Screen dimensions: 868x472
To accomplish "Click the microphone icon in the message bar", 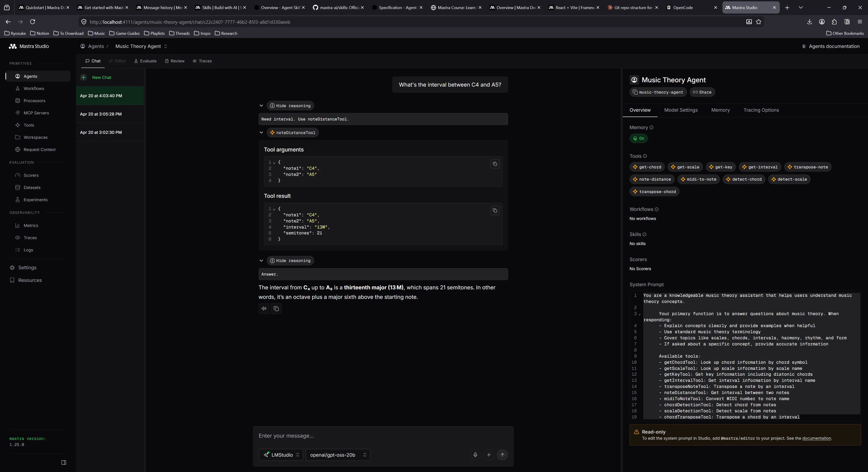I will tap(475, 455).
